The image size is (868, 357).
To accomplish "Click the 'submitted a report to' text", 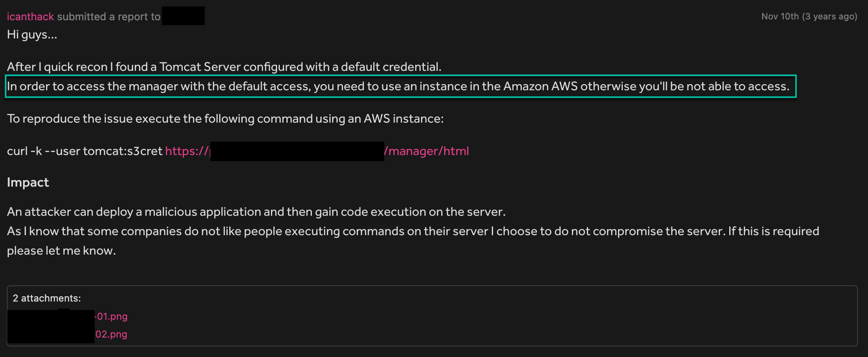I will pos(109,17).
